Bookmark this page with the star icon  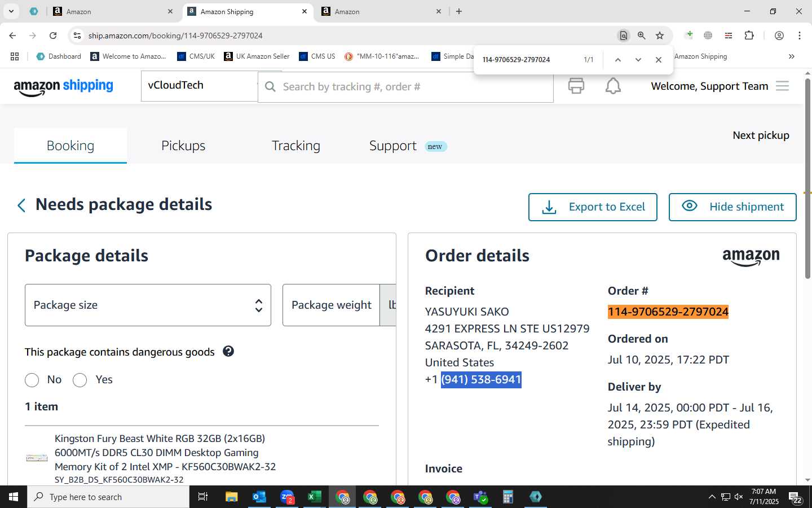tap(660, 36)
